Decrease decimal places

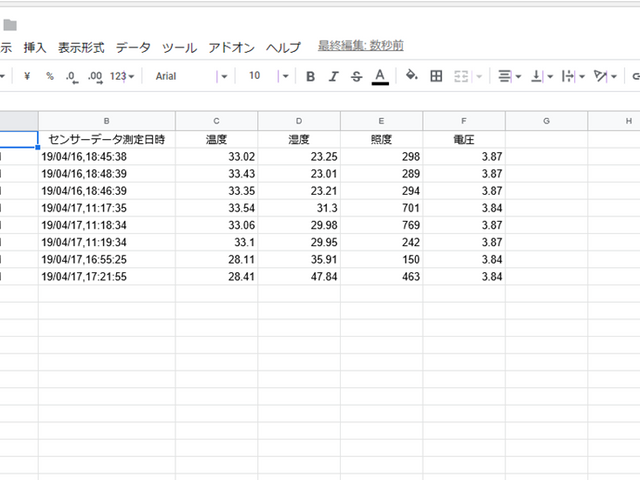(x=72, y=77)
